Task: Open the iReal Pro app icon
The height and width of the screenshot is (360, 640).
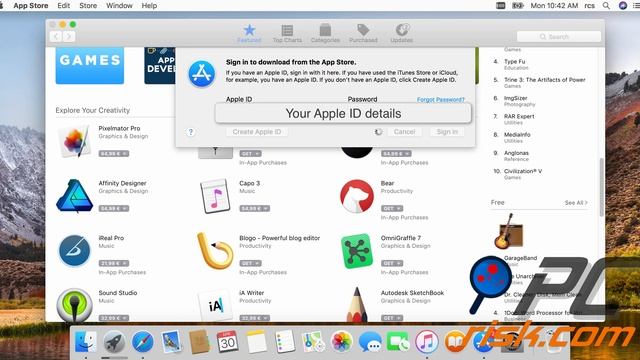Action: click(74, 251)
